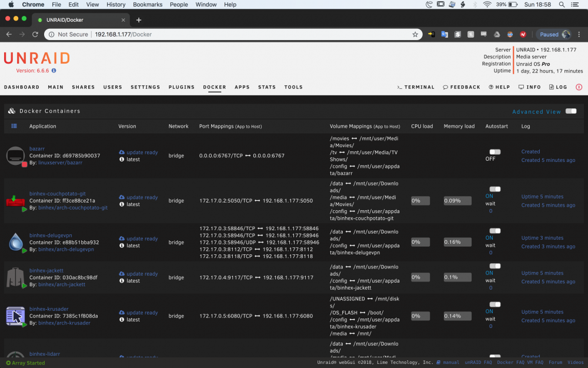The width and height of the screenshot is (588, 368).
Task: Open the INFO panel
Action: [530, 87]
